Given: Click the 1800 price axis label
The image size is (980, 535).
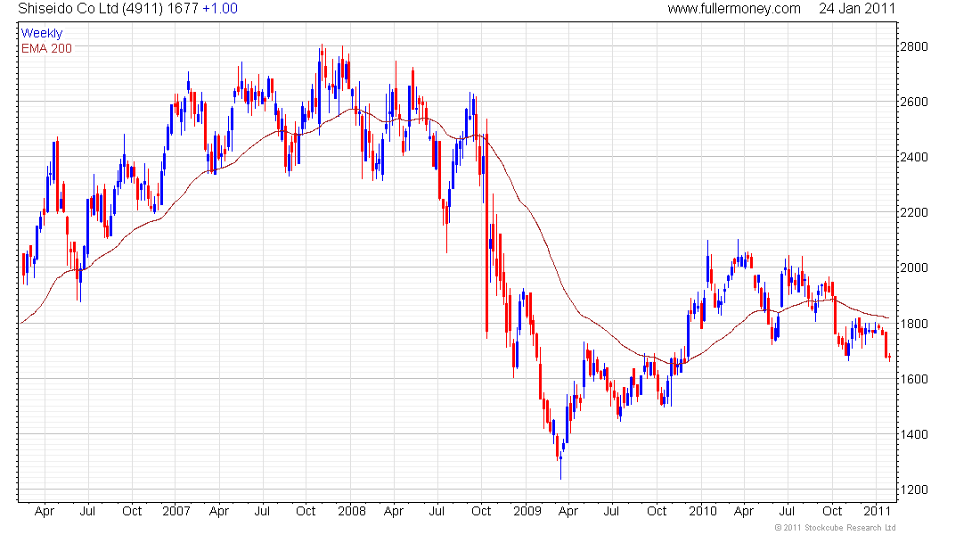Looking at the screenshot, I should pos(914,325).
